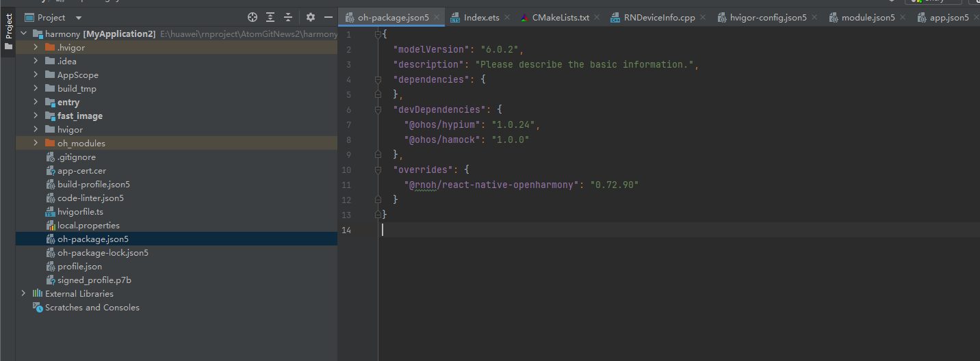The width and height of the screenshot is (980, 361).
Task: Switch to oh-package.json5 editor tab
Action: 393,17
